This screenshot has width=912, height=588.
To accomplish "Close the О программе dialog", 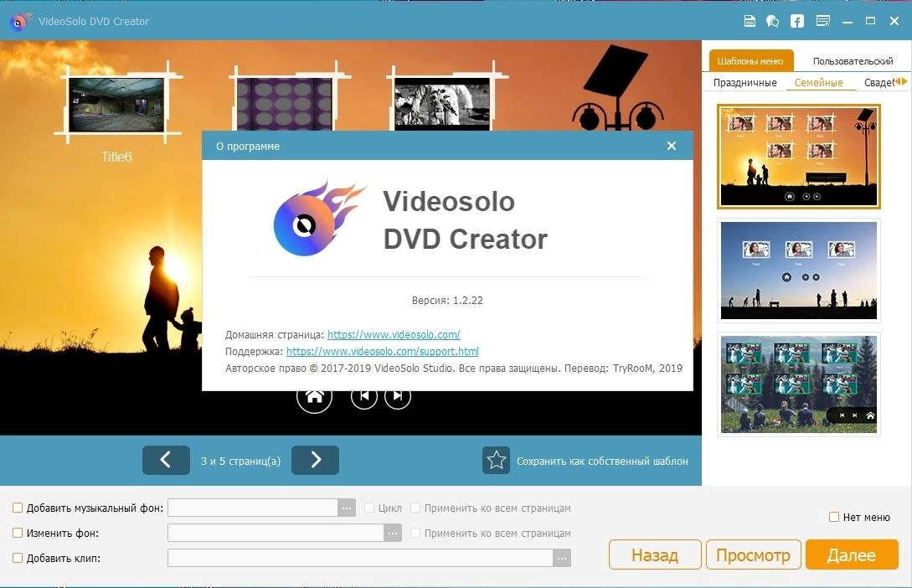I will point(671,146).
